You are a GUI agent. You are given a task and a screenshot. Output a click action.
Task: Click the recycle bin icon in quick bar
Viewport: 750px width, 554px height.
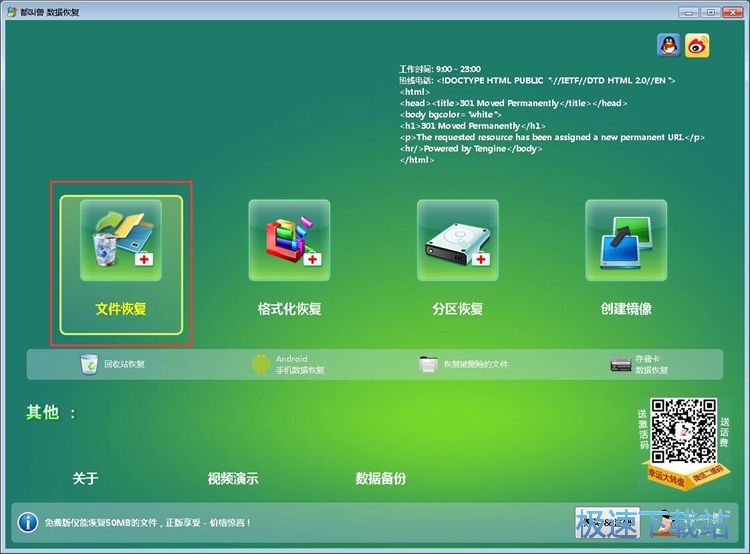[89, 365]
